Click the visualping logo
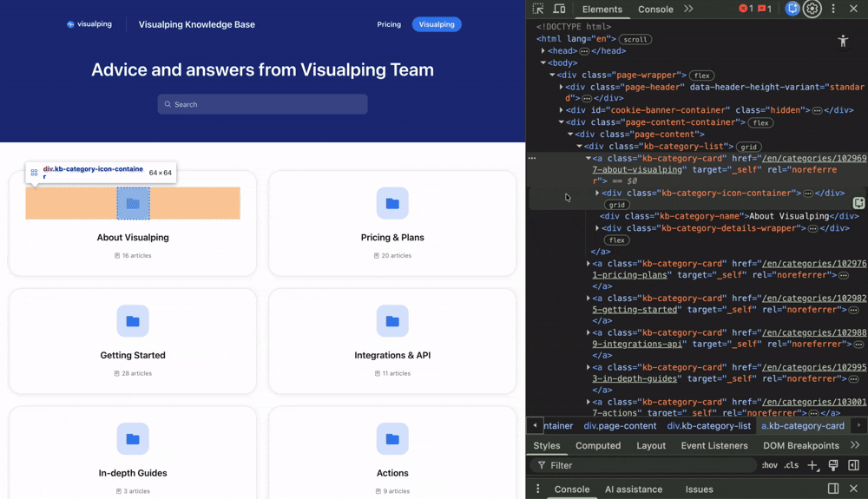Viewport: 868px width, 499px height. [89, 24]
